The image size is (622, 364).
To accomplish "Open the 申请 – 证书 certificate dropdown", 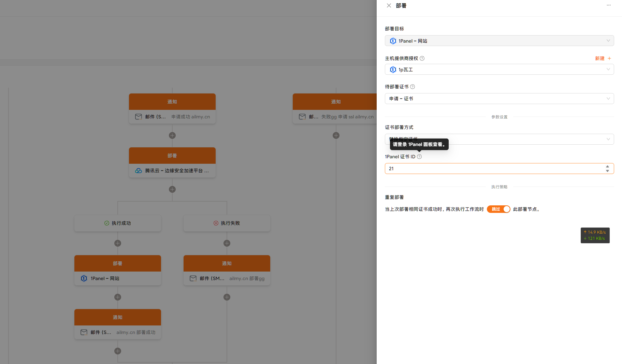I will [499, 99].
